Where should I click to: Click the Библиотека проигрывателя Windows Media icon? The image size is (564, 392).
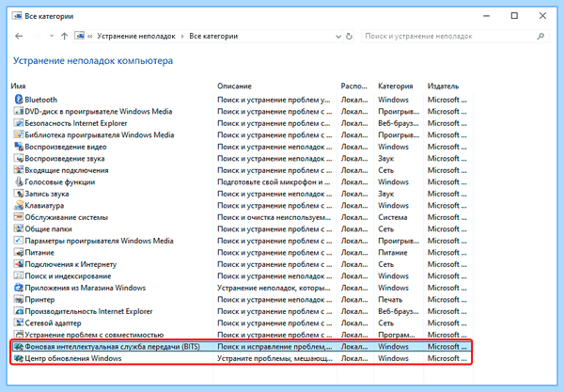pos(19,134)
